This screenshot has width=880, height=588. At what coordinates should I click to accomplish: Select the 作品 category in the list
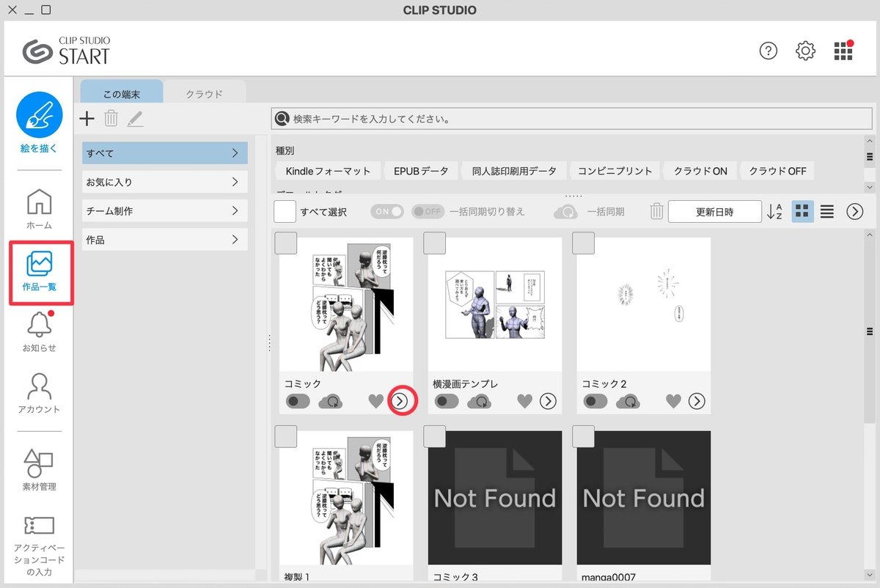164,238
